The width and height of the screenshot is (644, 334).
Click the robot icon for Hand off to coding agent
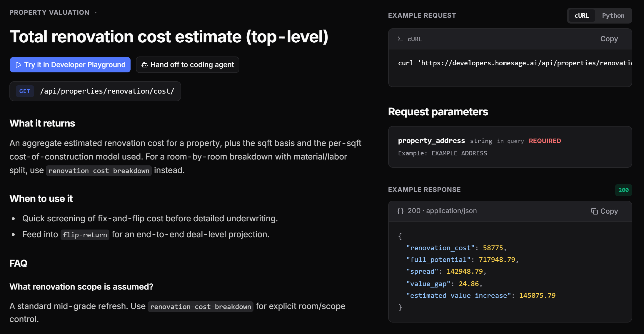(x=144, y=65)
